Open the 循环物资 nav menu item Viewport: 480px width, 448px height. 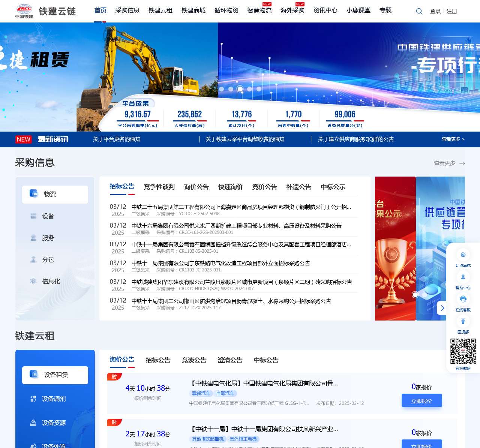click(x=226, y=10)
